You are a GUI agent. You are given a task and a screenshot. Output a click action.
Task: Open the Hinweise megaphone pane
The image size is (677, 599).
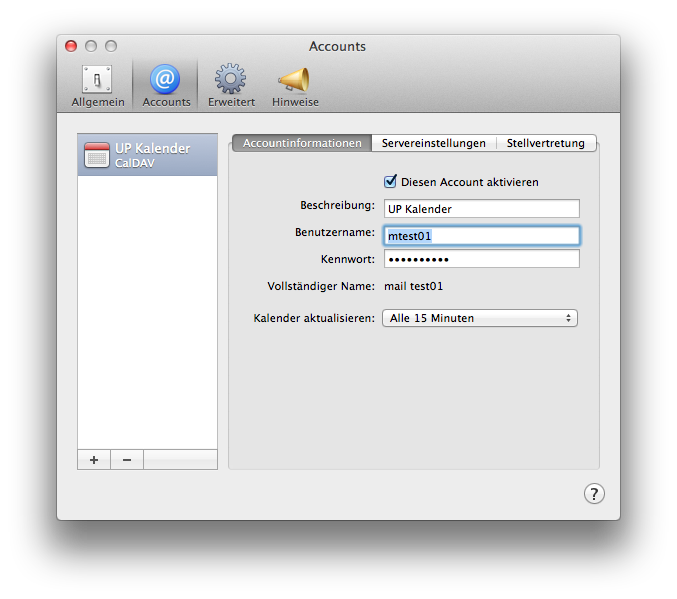pyautogui.click(x=295, y=86)
